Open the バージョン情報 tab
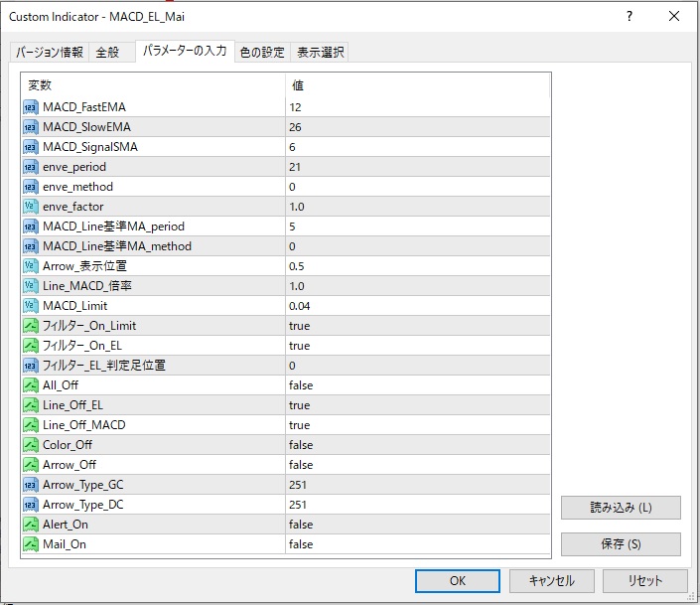This screenshot has width=700, height=605. coord(50,53)
